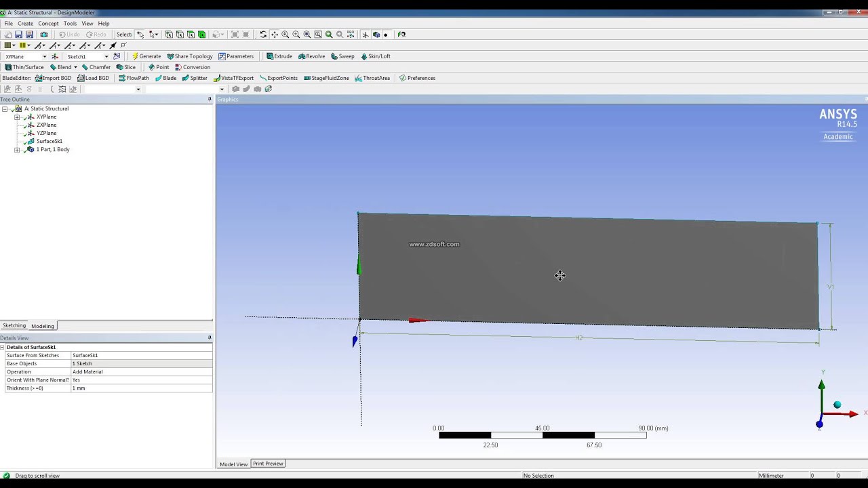The width and height of the screenshot is (868, 488).
Task: Click the Look At face icon
Action: [401, 35]
